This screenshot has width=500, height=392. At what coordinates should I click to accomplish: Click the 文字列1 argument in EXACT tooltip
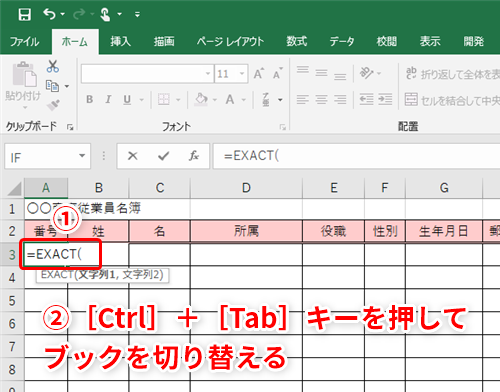(x=96, y=275)
